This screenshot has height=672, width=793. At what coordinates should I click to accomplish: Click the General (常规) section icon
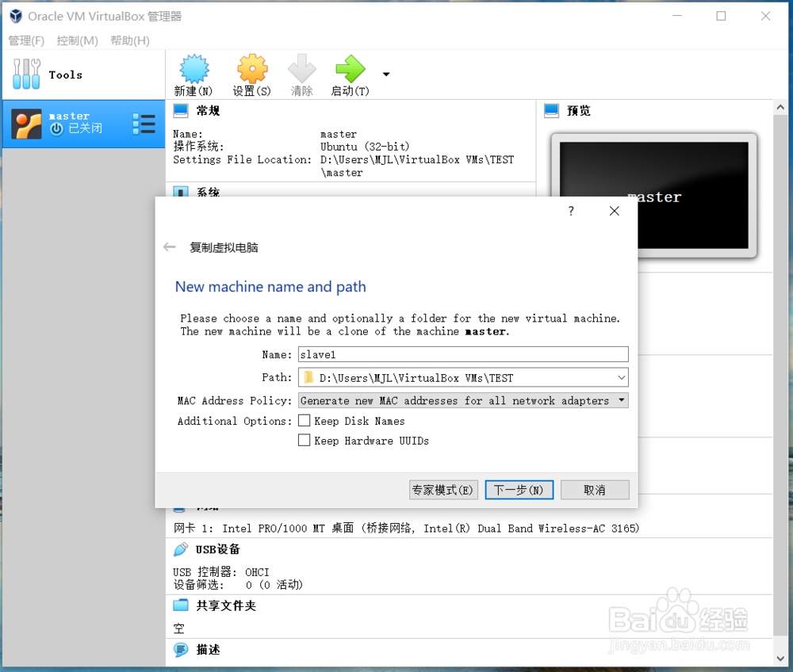[181, 110]
